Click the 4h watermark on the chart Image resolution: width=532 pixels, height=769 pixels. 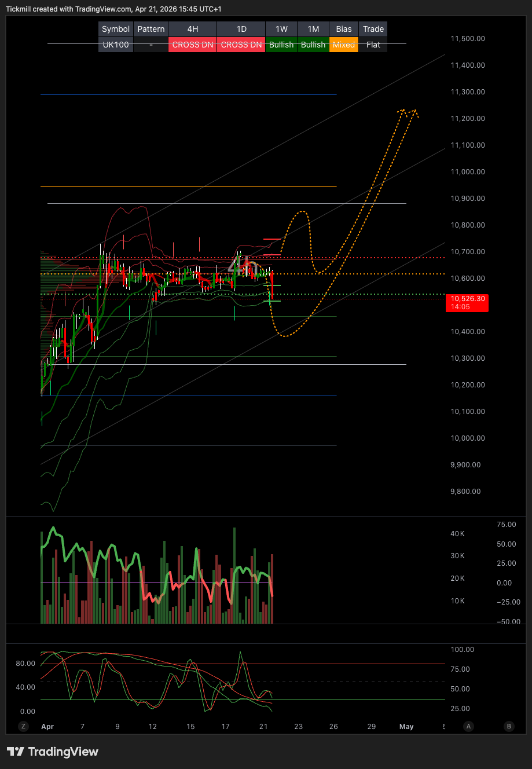[242, 264]
